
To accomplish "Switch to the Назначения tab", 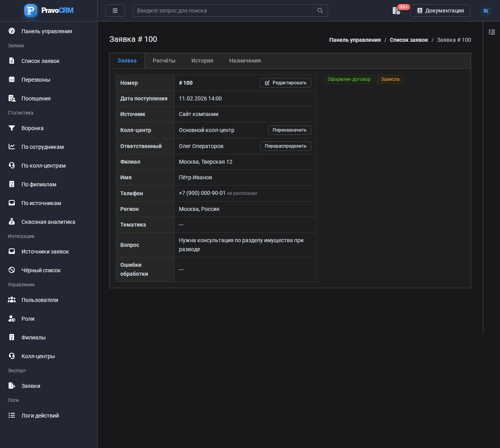I will point(245,61).
